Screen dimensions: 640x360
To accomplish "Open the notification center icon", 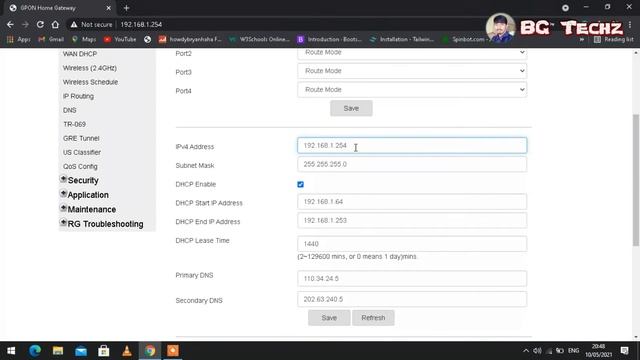I will pyautogui.click(x=624, y=351).
